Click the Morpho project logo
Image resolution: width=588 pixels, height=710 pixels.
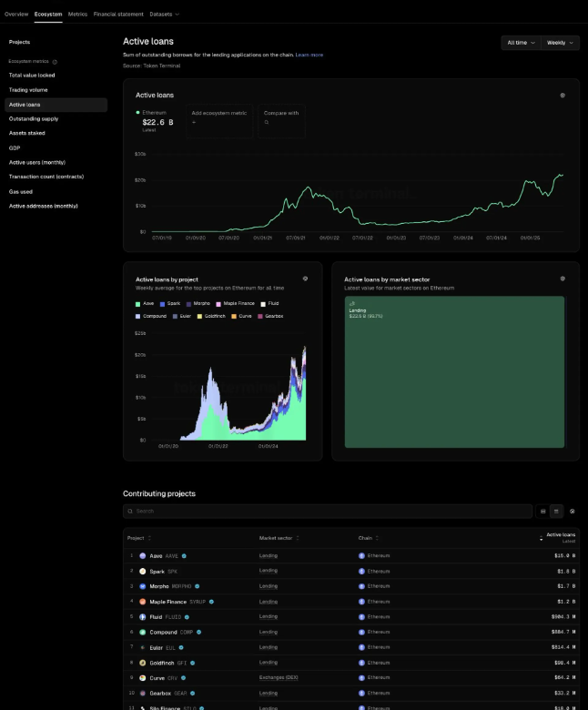(143, 586)
